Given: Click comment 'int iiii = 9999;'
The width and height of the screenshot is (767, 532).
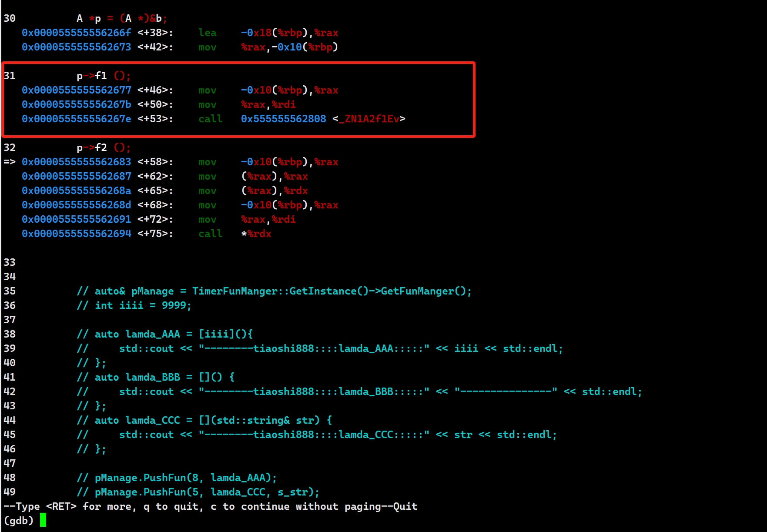Looking at the screenshot, I should click(x=134, y=305).
